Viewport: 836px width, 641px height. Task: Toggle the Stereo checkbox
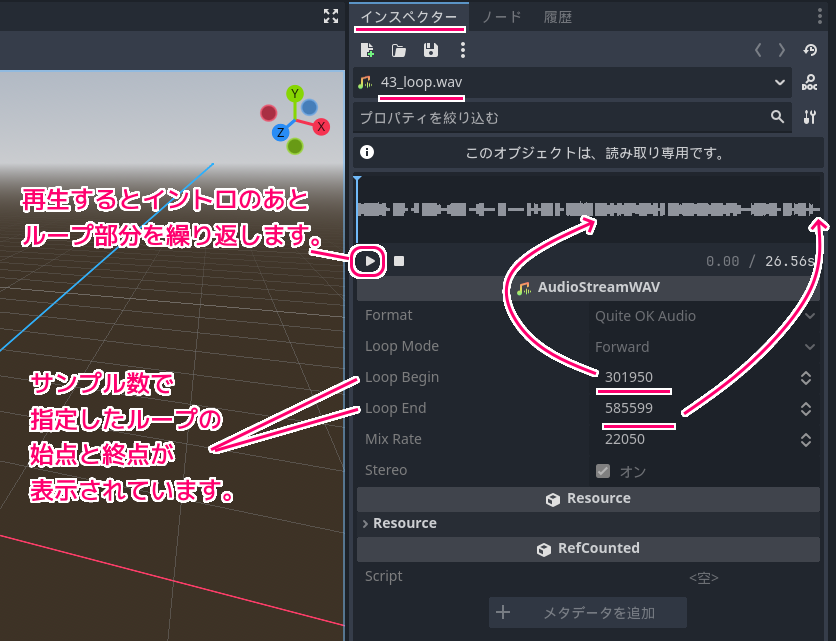click(x=603, y=471)
